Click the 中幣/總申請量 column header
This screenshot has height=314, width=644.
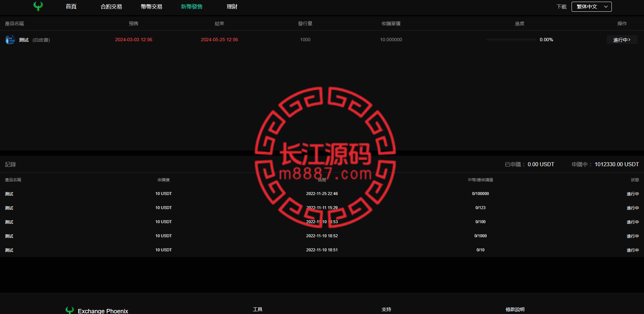(x=480, y=180)
